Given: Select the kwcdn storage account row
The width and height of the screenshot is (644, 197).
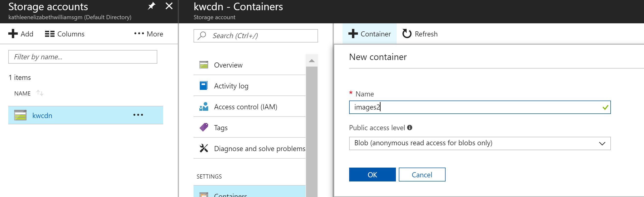Looking at the screenshot, I should 86,115.
